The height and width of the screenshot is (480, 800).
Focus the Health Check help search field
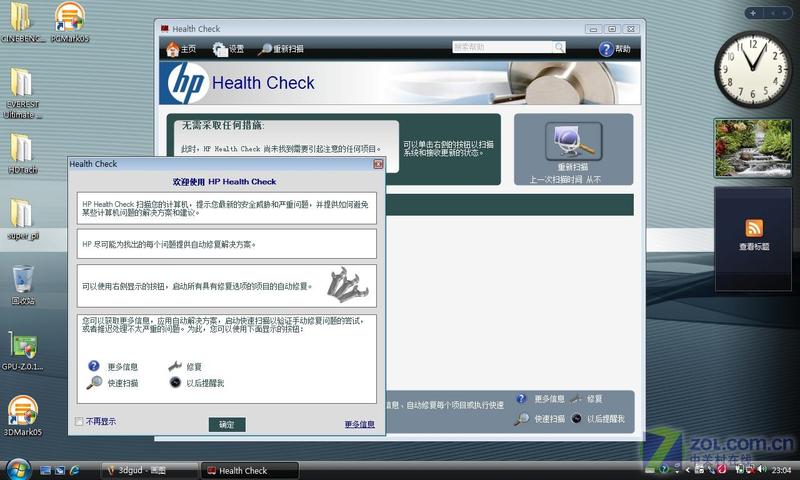503,47
